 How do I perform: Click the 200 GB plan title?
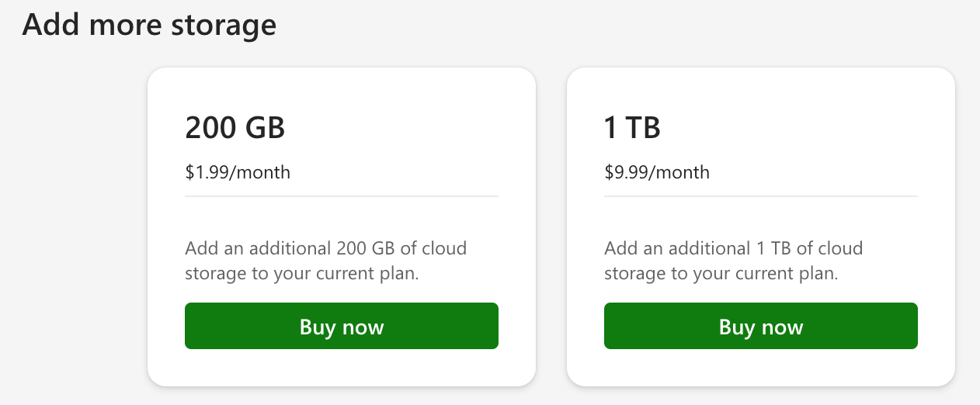pos(235,127)
